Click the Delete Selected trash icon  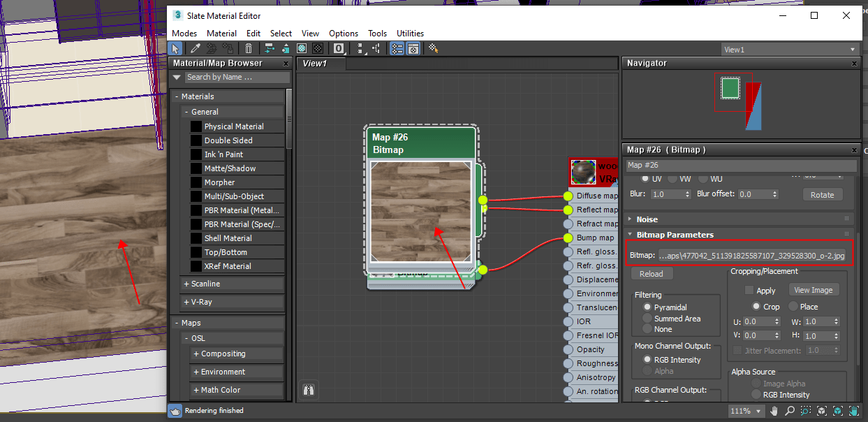[x=249, y=48]
